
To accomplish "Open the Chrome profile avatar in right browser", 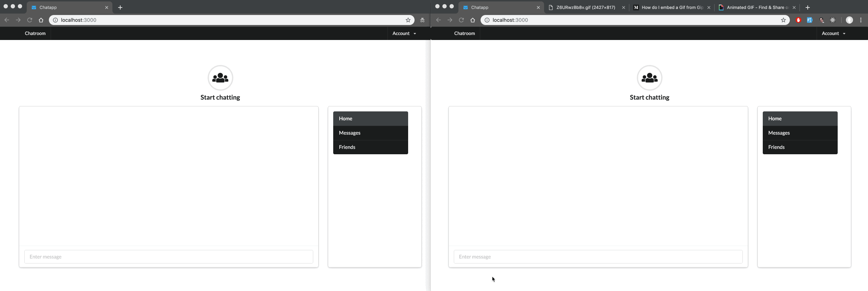I will coord(849,20).
